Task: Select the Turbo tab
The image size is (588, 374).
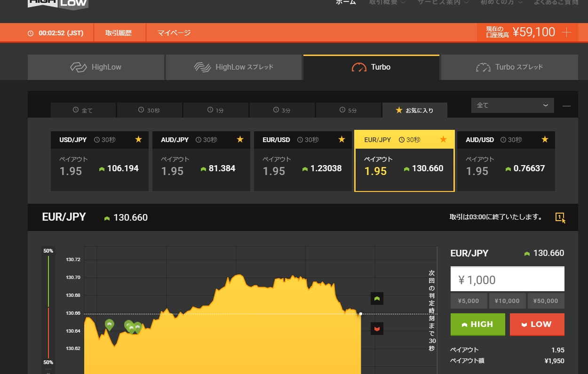Action: tap(372, 67)
